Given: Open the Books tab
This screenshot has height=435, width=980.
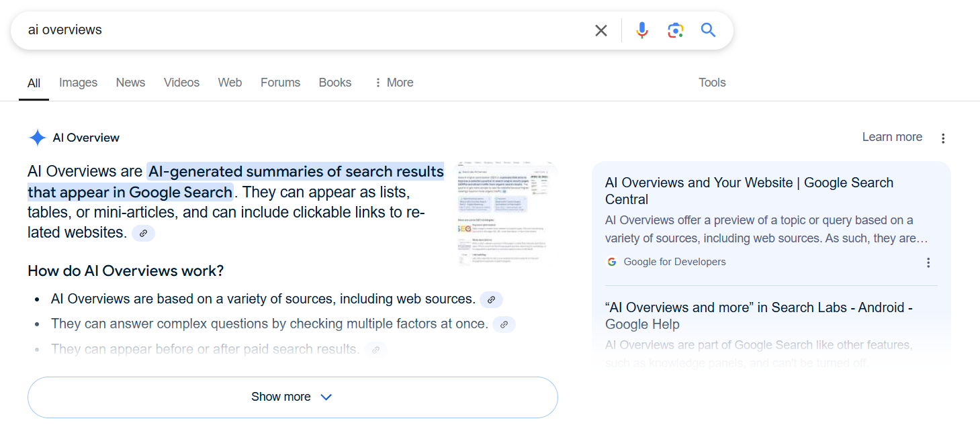Looking at the screenshot, I should tap(335, 83).
